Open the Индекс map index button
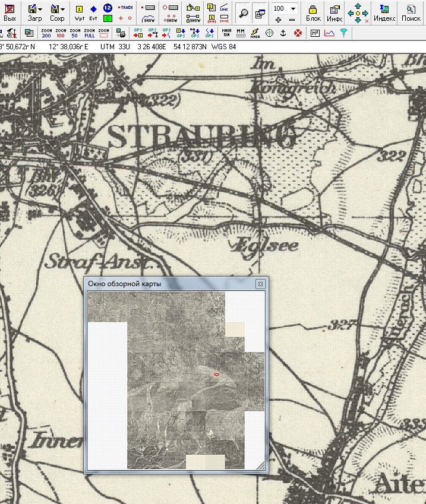 384,12
